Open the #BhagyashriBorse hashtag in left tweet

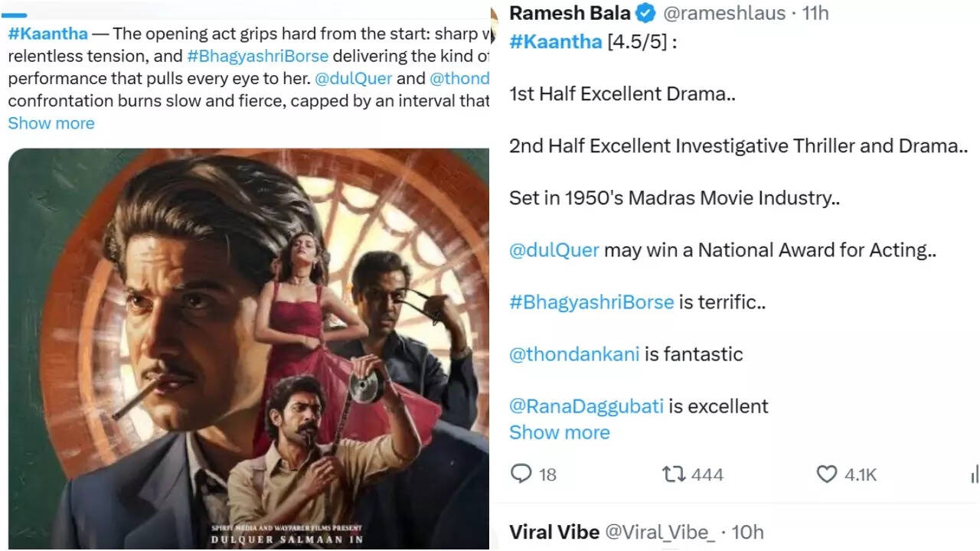point(257,57)
